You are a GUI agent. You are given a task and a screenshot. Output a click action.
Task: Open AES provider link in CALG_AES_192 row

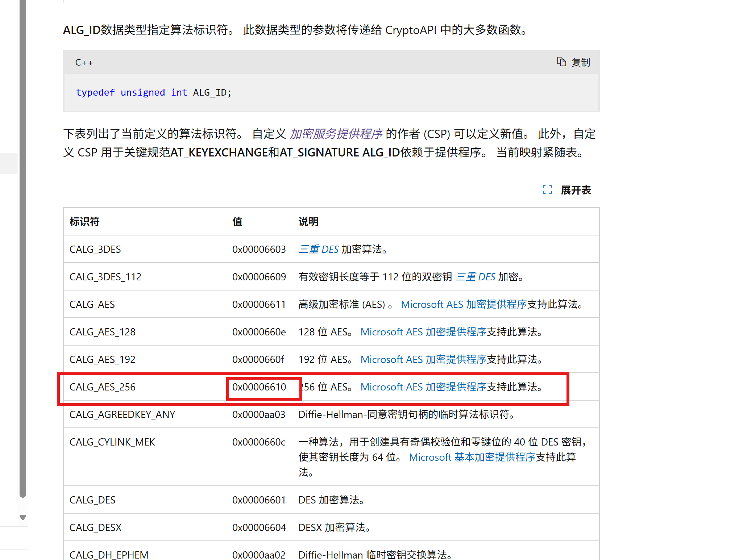point(423,359)
